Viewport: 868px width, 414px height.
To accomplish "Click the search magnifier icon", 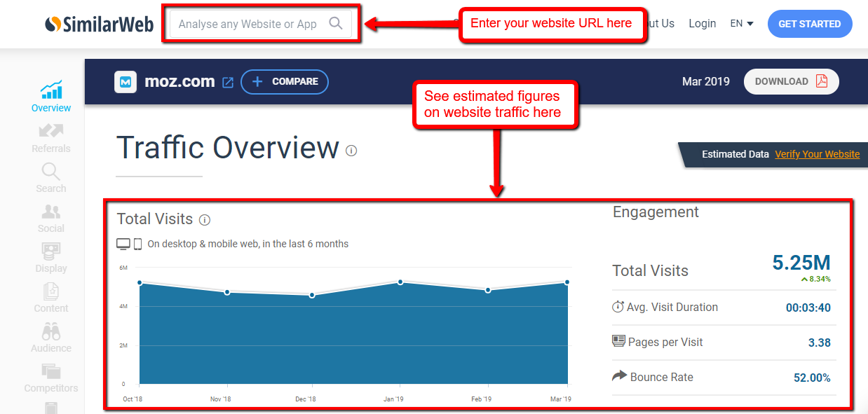I will [x=336, y=23].
